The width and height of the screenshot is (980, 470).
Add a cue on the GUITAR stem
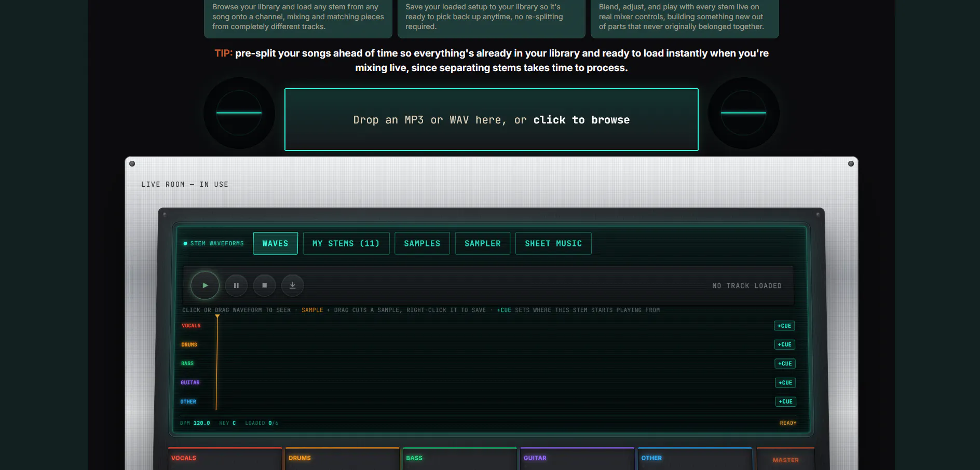(785, 383)
